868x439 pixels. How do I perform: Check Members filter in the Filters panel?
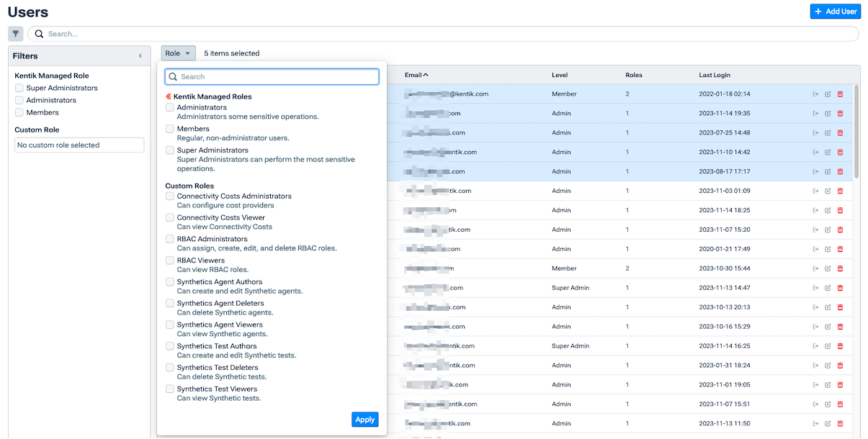click(19, 112)
